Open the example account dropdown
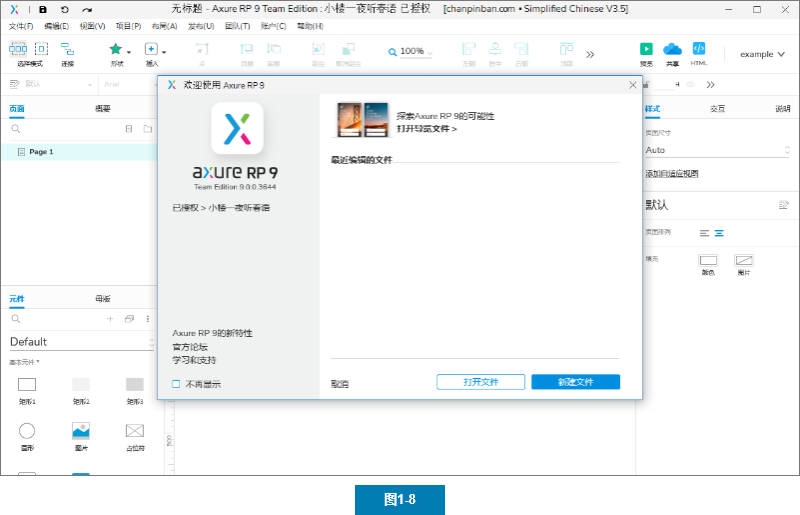 tap(762, 54)
